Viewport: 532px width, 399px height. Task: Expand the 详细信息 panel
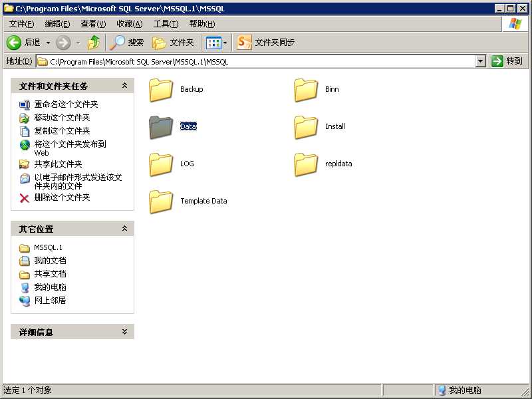point(124,331)
